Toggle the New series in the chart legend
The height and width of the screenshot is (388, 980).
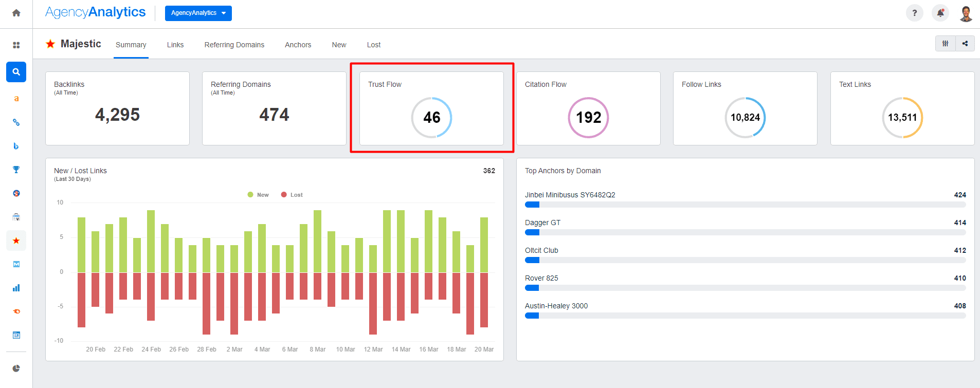258,195
